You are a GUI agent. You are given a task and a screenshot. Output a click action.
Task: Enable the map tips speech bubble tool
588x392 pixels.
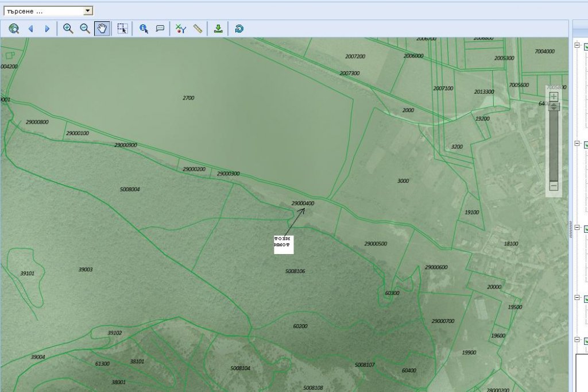[x=160, y=29]
